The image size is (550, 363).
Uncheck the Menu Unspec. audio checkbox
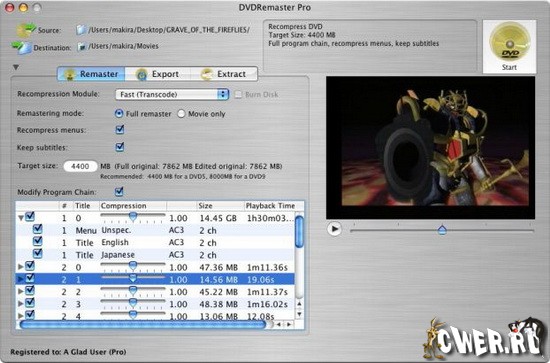[x=38, y=229]
